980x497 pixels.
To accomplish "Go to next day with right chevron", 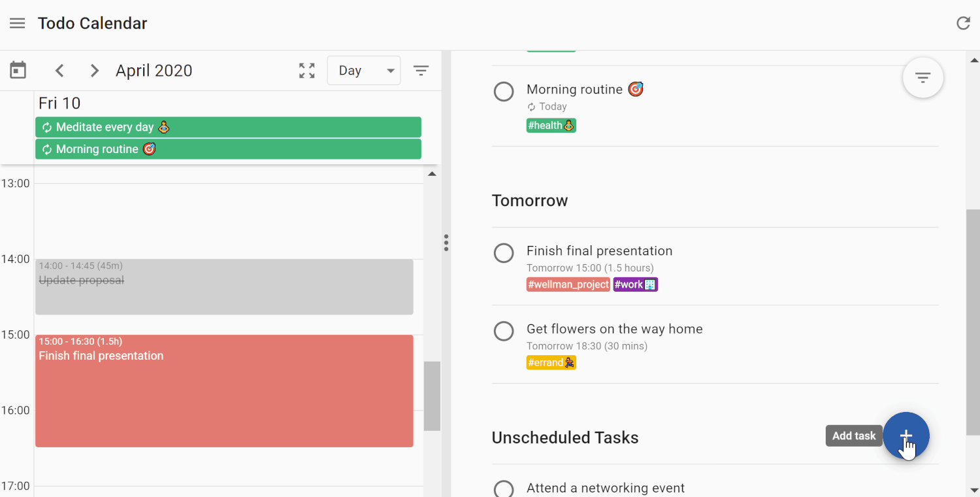I will (95, 71).
